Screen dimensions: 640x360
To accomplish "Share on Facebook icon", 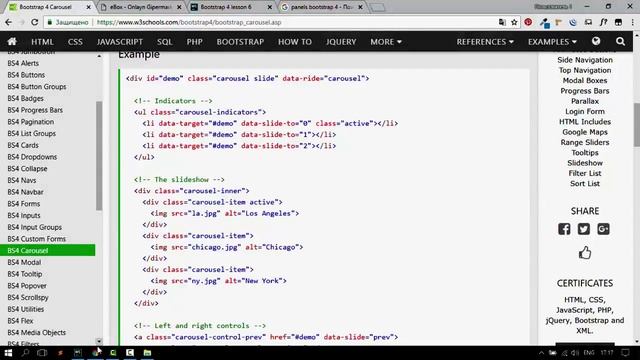I will (x=564, y=229).
